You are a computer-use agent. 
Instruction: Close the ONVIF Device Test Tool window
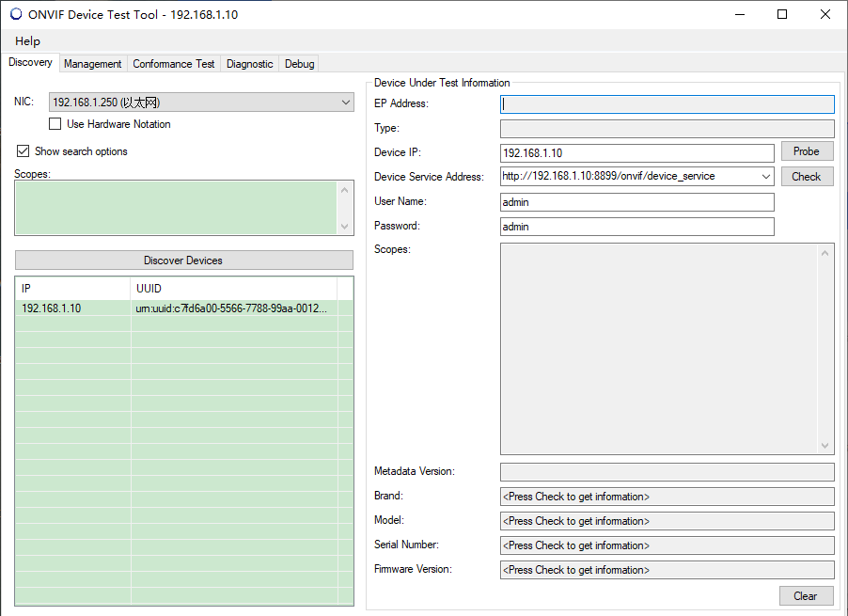coord(824,15)
